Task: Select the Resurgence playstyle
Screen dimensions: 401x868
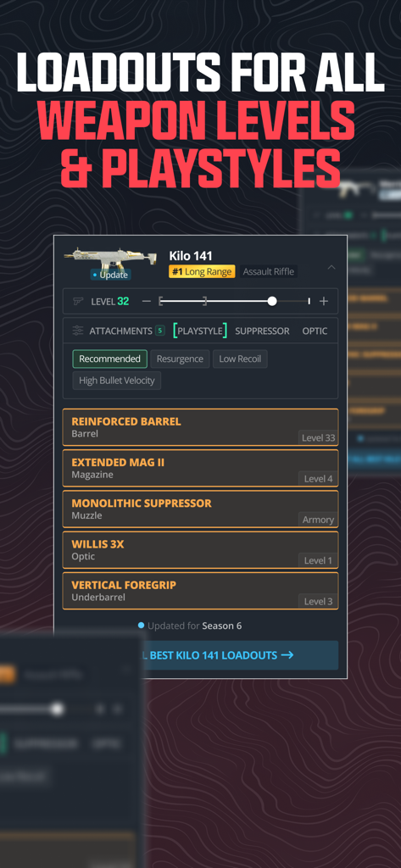Action: pyautogui.click(x=180, y=359)
